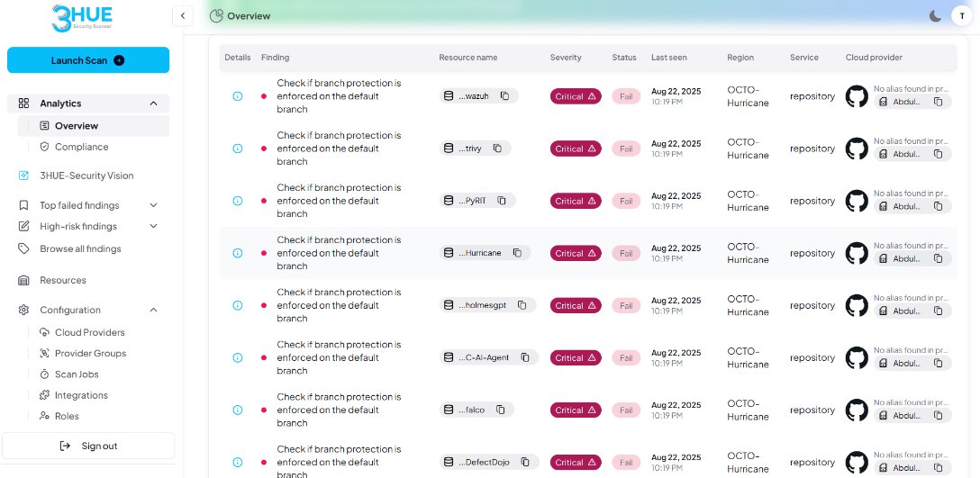
Task: Copy the C-AI-Agent resource name
Action: pos(525,357)
